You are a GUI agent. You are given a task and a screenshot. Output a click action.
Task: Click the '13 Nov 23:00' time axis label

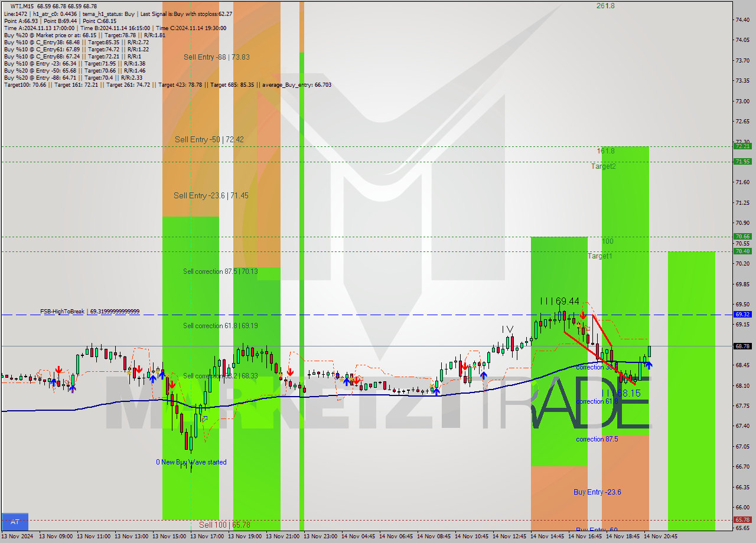point(320,537)
